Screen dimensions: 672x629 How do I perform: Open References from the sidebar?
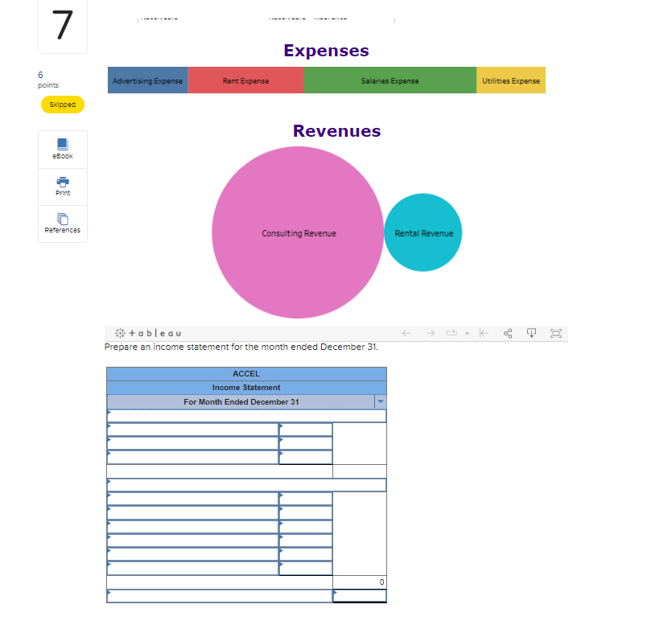pos(62,224)
